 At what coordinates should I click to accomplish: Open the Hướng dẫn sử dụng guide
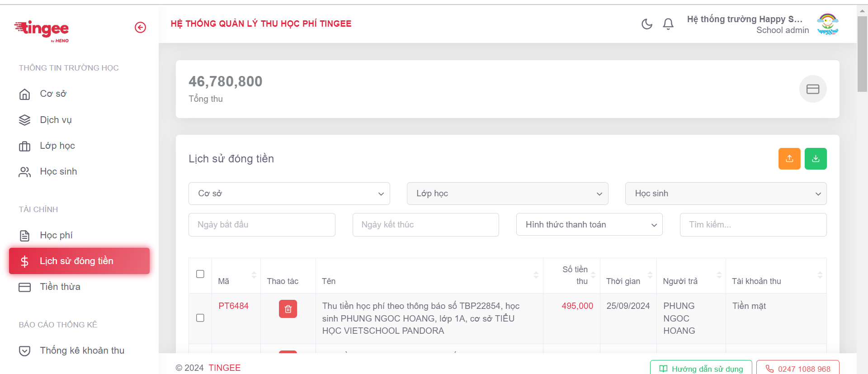pyautogui.click(x=701, y=368)
